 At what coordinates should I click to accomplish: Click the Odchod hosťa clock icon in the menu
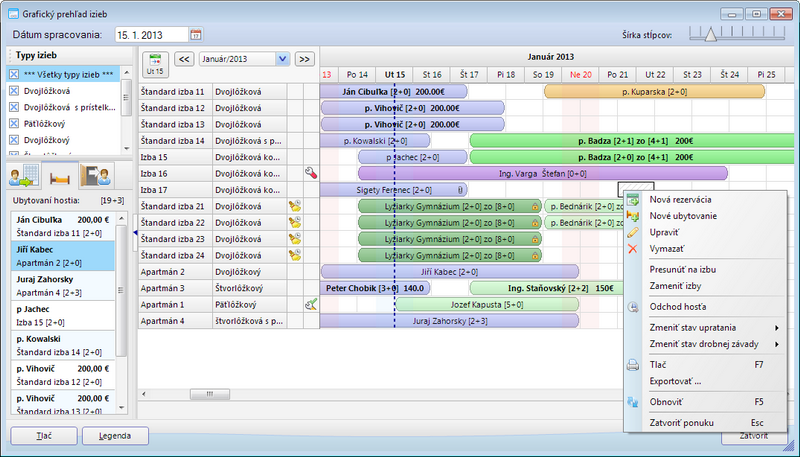pos(633,307)
